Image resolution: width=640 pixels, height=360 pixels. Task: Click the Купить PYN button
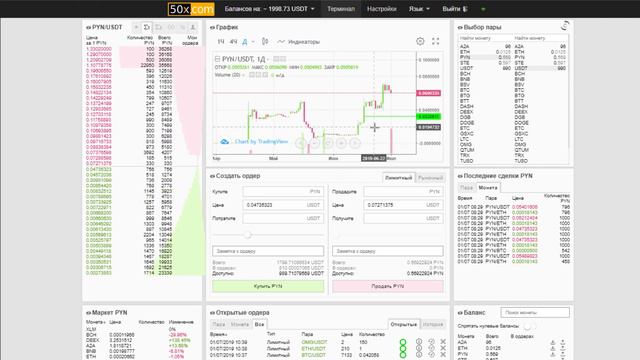pos(268,286)
